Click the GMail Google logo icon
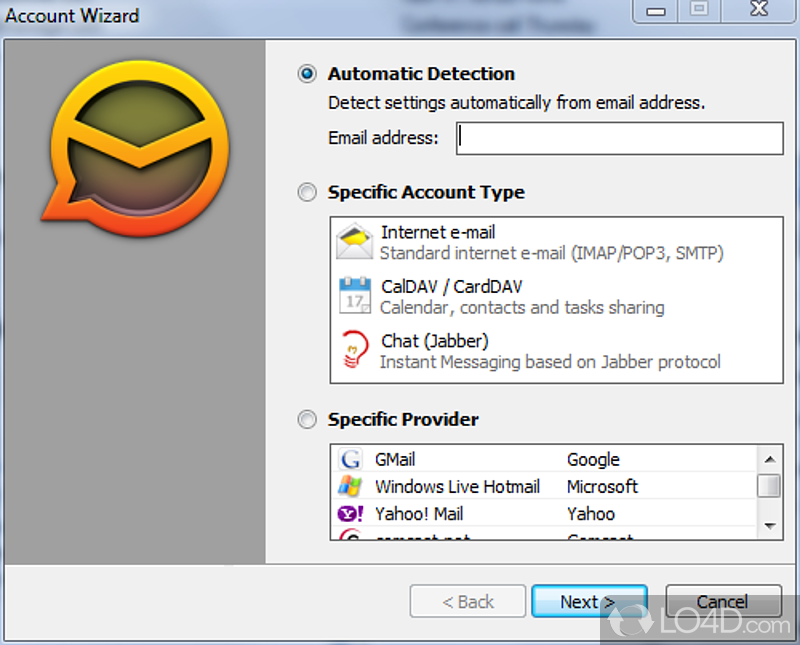The height and width of the screenshot is (645, 800). 350,459
